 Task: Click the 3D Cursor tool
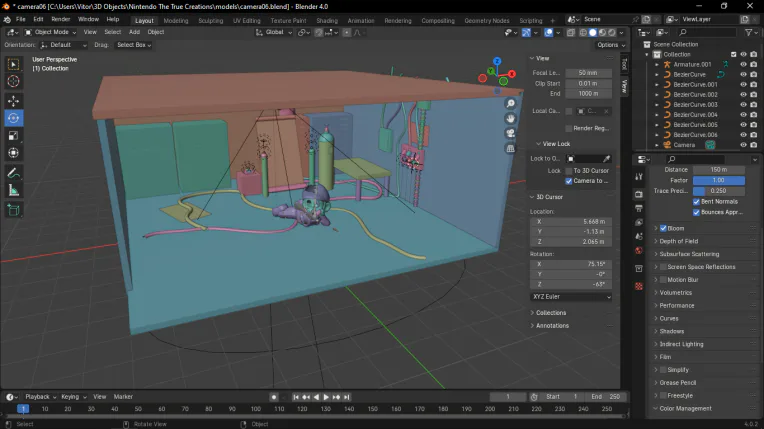pos(14,81)
